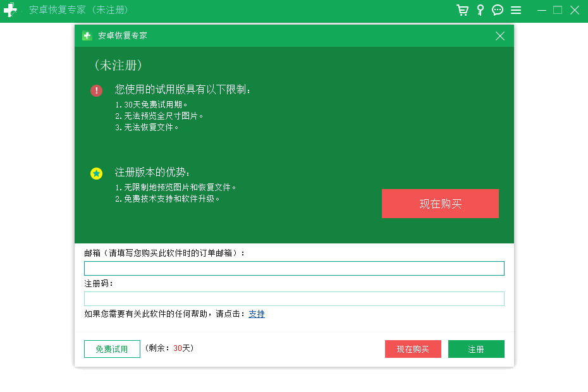Viewport: 588px width, 392px height.
Task: Close the registration dialog with its X
Action: [x=499, y=36]
